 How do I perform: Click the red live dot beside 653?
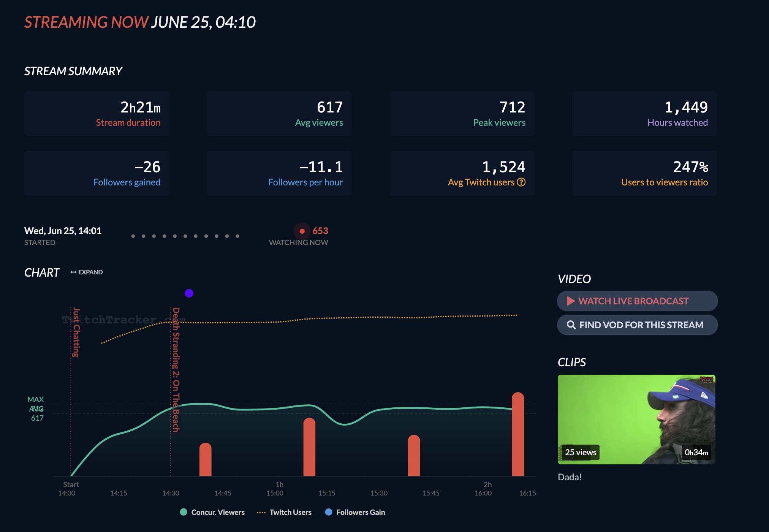(x=302, y=231)
